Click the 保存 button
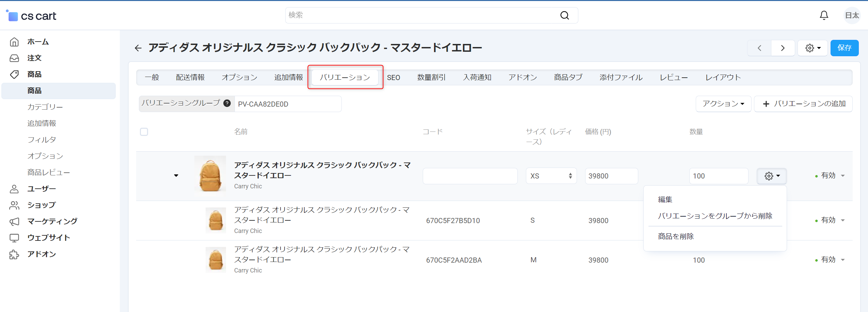868x312 pixels. point(844,48)
